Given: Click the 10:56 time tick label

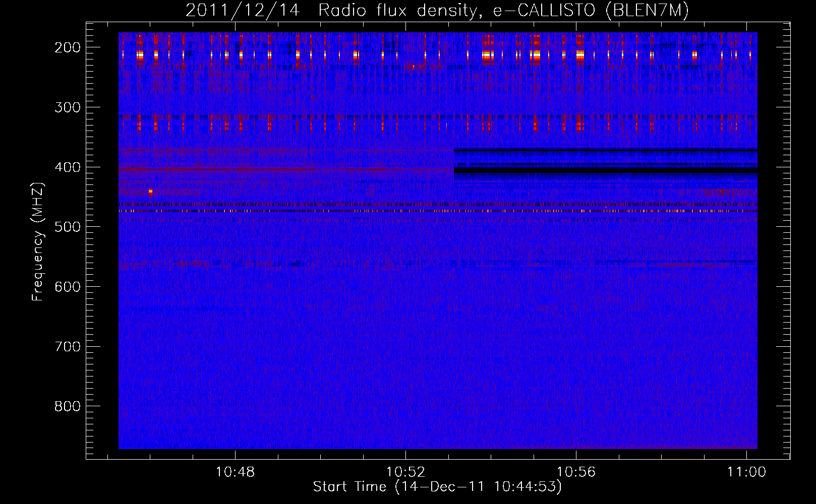Looking at the screenshot, I should 576,472.
